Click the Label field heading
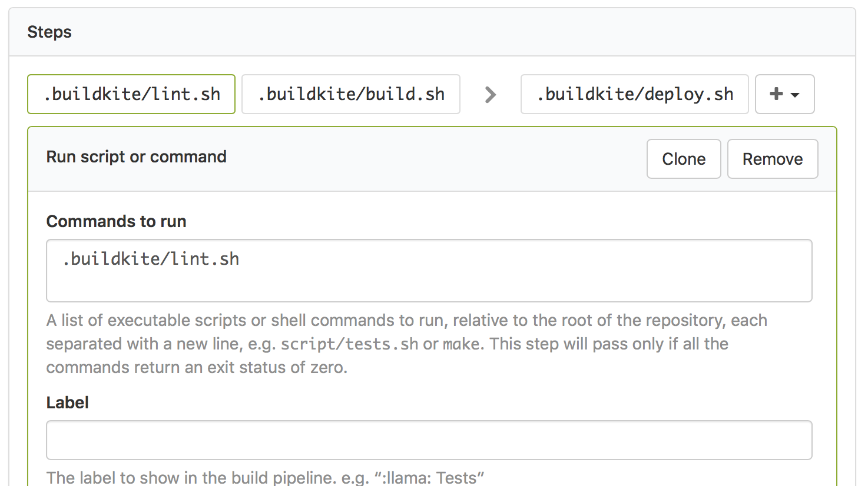 (67, 402)
